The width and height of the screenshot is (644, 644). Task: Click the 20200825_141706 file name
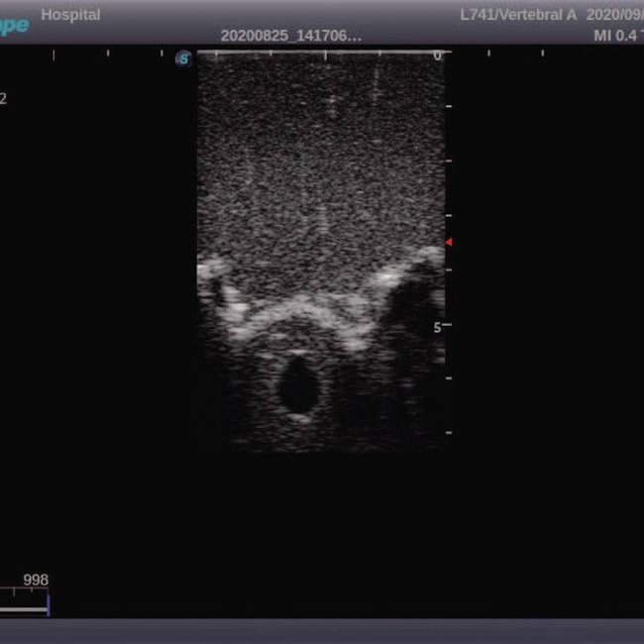pos(290,36)
